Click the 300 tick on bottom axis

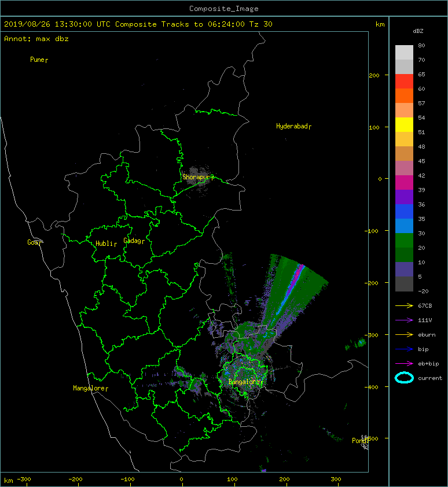[x=336, y=479]
